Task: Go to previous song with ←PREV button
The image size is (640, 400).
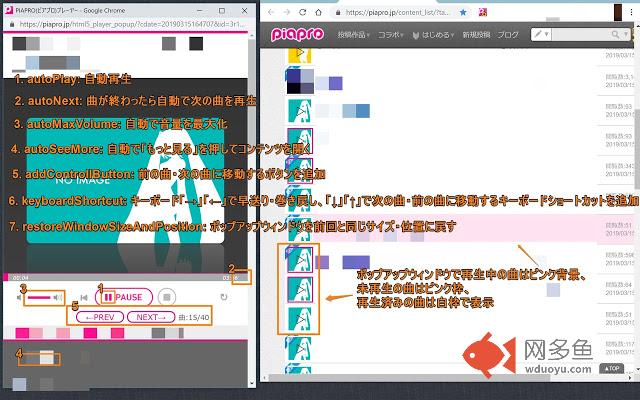Action: (x=100, y=317)
